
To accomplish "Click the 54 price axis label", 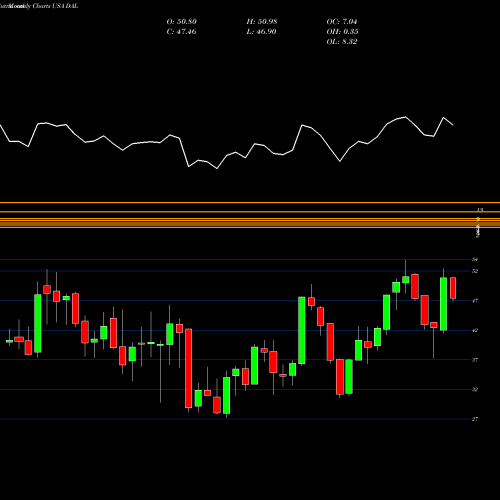I will click(x=475, y=259).
